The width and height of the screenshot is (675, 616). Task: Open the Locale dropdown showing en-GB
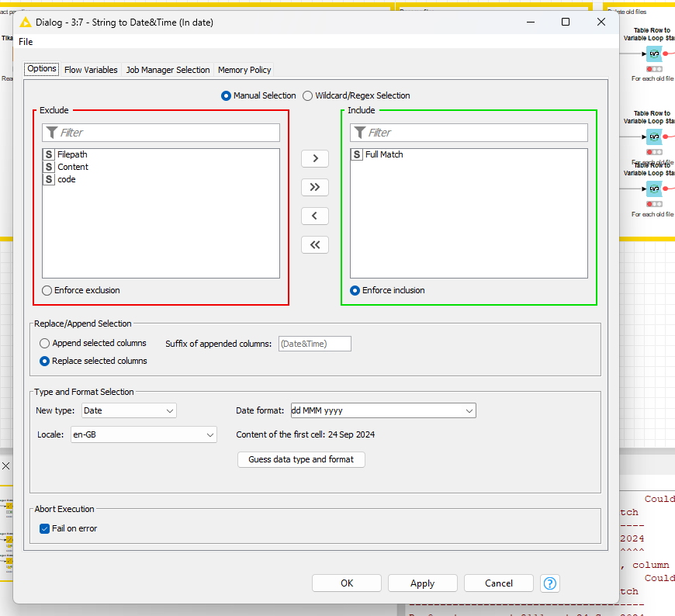(143, 435)
